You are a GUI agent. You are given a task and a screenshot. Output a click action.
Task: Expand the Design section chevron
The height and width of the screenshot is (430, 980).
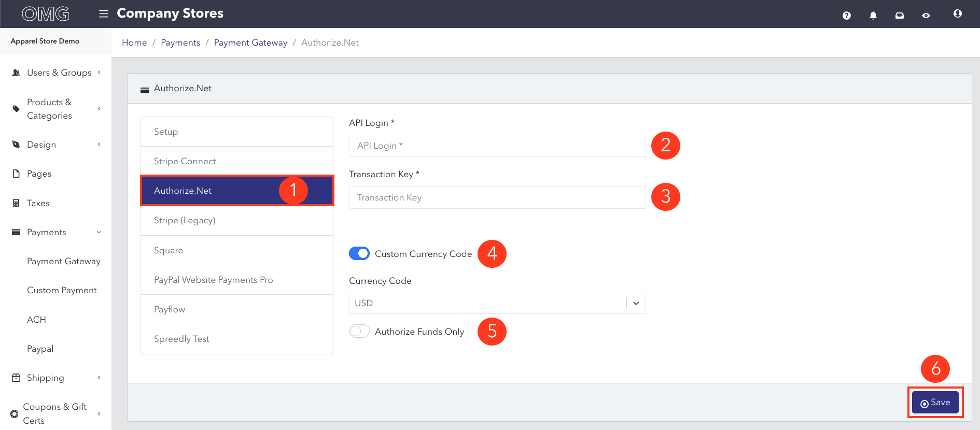click(99, 145)
